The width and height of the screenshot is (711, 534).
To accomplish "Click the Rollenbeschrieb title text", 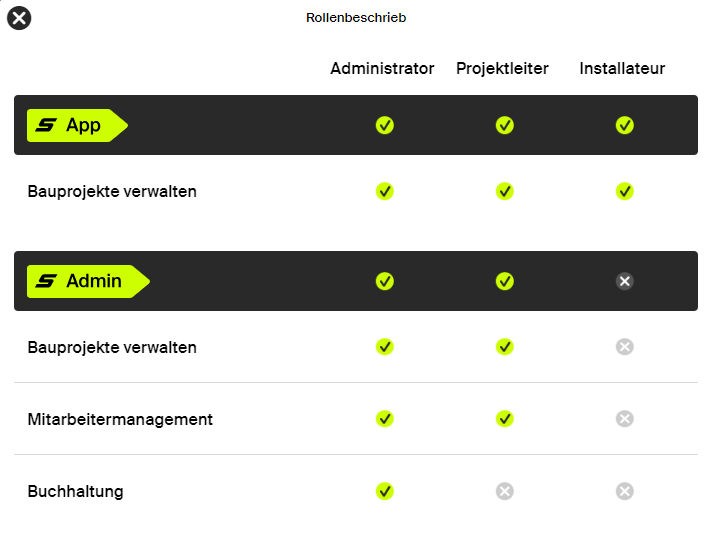I will pyautogui.click(x=356, y=18).
